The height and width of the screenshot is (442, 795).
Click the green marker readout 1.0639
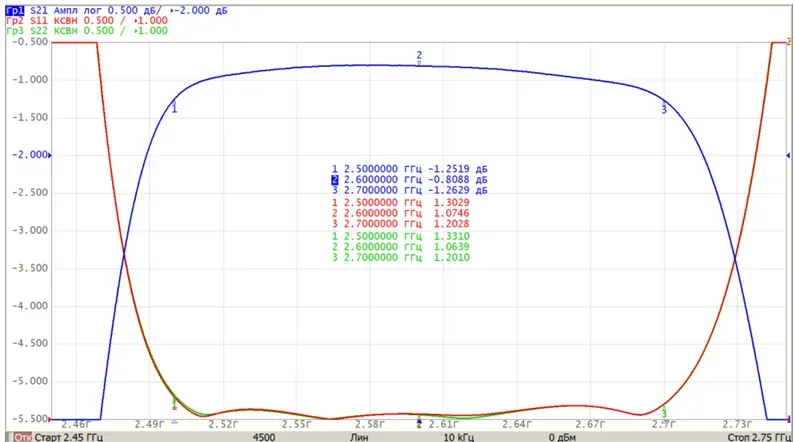(451, 246)
